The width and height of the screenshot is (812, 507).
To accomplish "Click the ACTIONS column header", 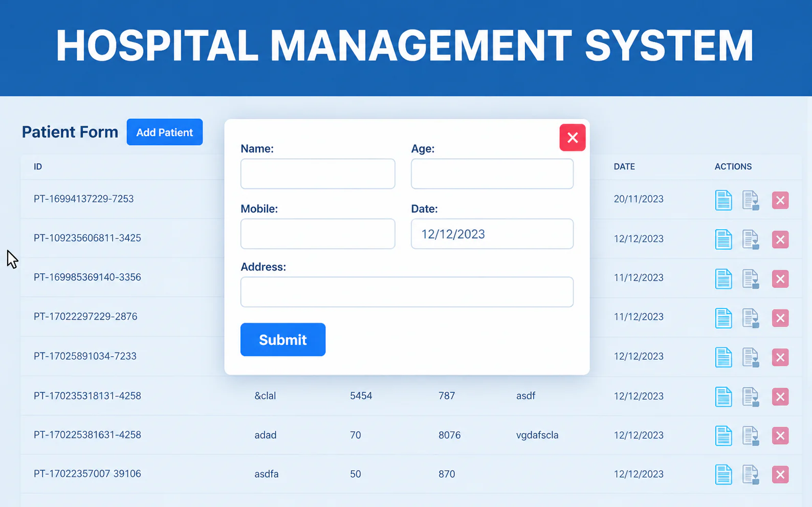I will point(733,167).
